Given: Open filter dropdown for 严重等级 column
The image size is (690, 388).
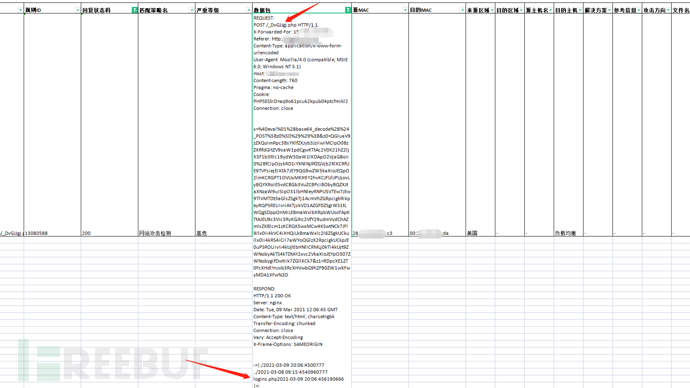Looking at the screenshot, I should 249,10.
